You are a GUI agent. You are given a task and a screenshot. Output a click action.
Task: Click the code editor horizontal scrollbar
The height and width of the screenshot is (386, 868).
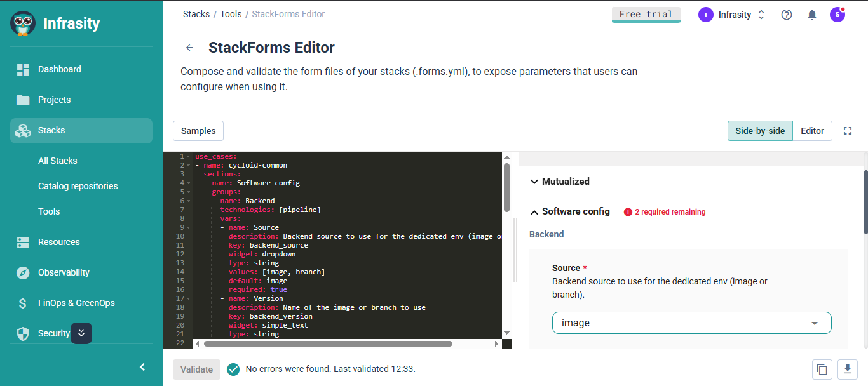click(x=328, y=343)
